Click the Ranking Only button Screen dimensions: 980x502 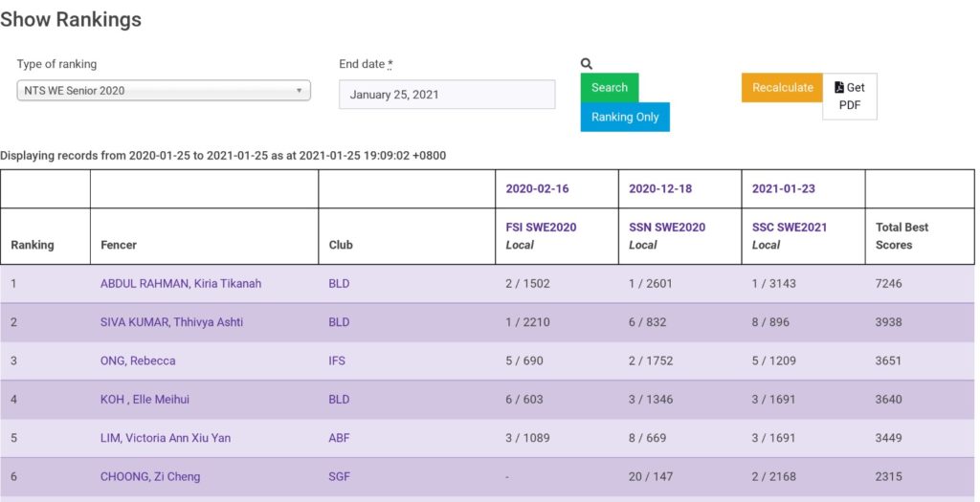(624, 117)
